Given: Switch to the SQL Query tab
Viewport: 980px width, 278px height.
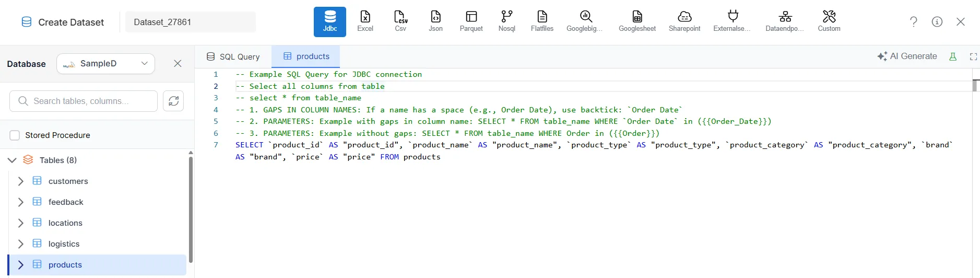Looking at the screenshot, I should [x=233, y=56].
